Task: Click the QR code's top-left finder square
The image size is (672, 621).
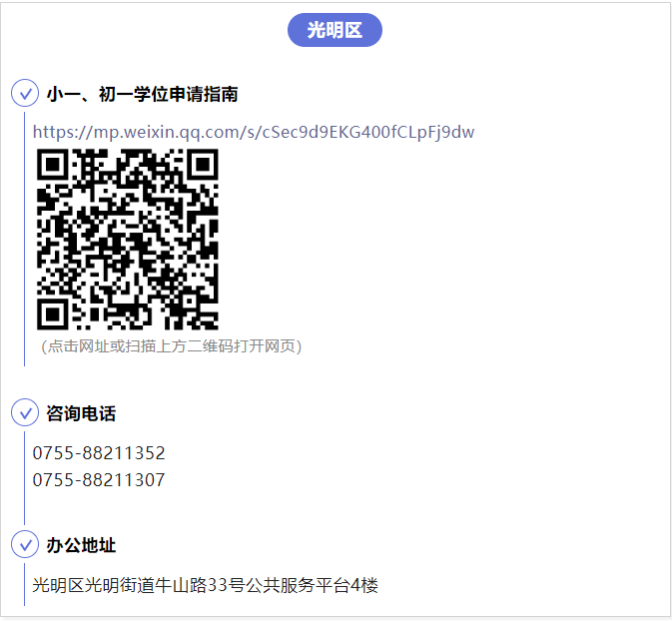Action: pyautogui.click(x=53, y=165)
